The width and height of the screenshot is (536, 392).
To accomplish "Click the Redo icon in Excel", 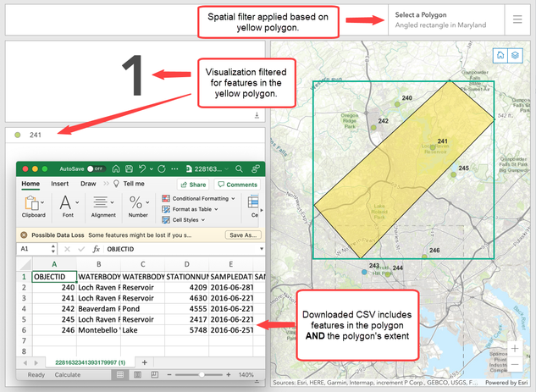I will 162,168.
